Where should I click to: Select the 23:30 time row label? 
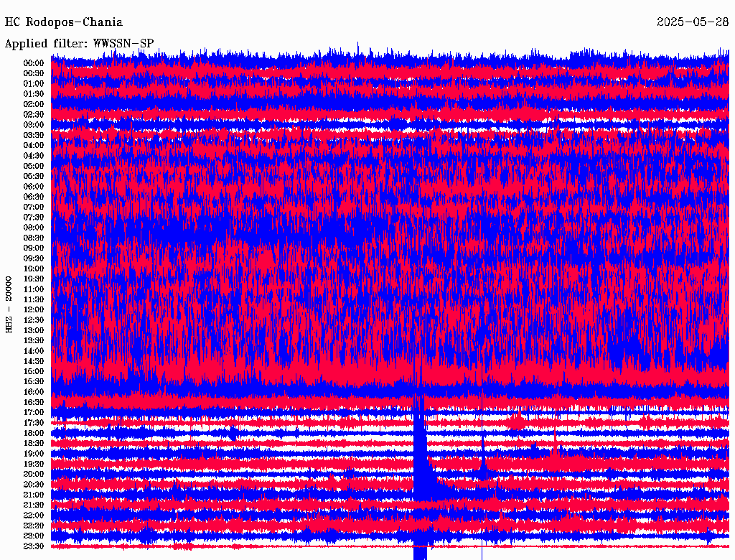(x=34, y=546)
